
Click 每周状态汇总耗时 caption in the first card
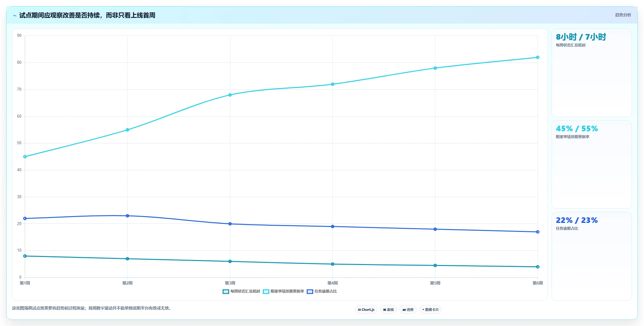[571, 45]
